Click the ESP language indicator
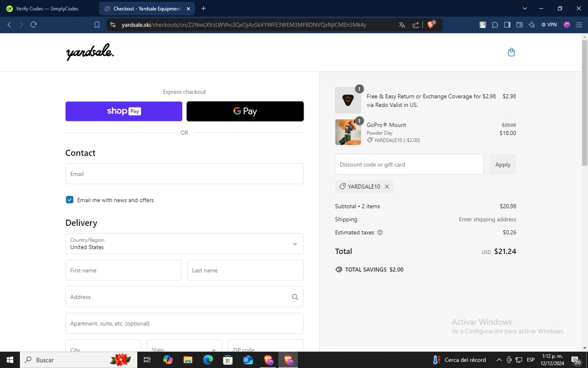The height and width of the screenshot is (368, 588). pos(531,360)
